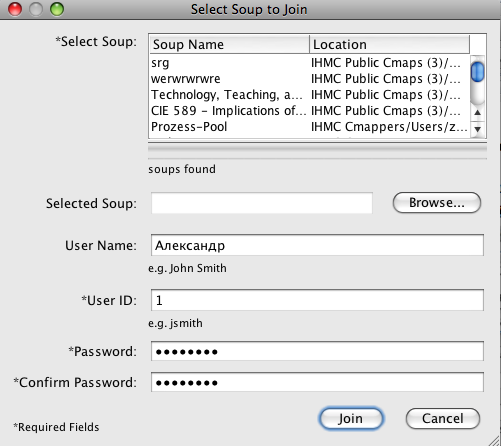Viewport: 501px width, 446px height.
Task: Sort by Location column header
Action: coord(389,44)
